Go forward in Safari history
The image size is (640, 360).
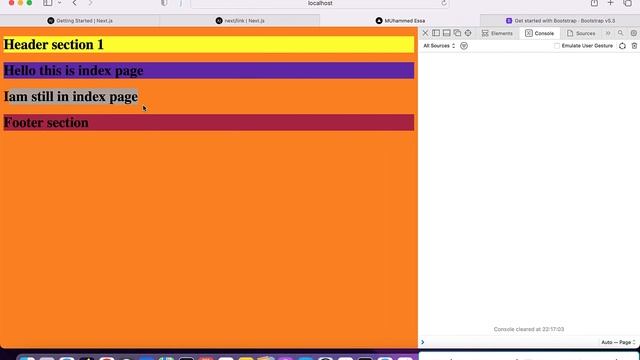[90, 3]
